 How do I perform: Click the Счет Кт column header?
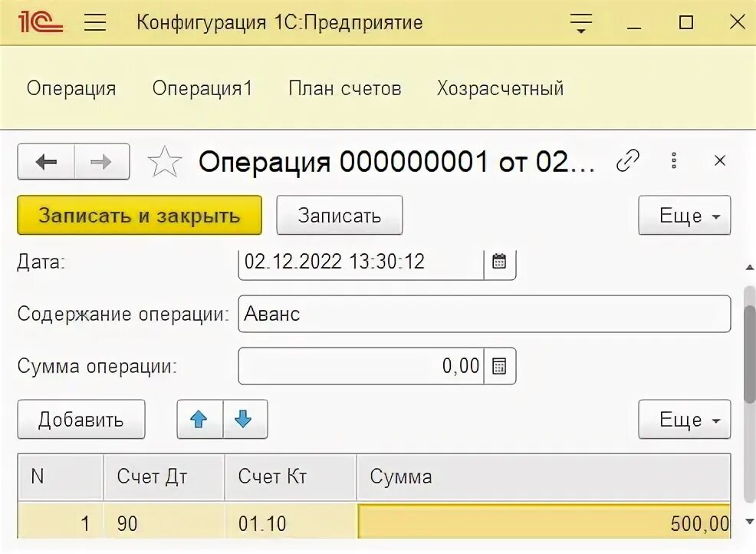pyautogui.click(x=291, y=477)
